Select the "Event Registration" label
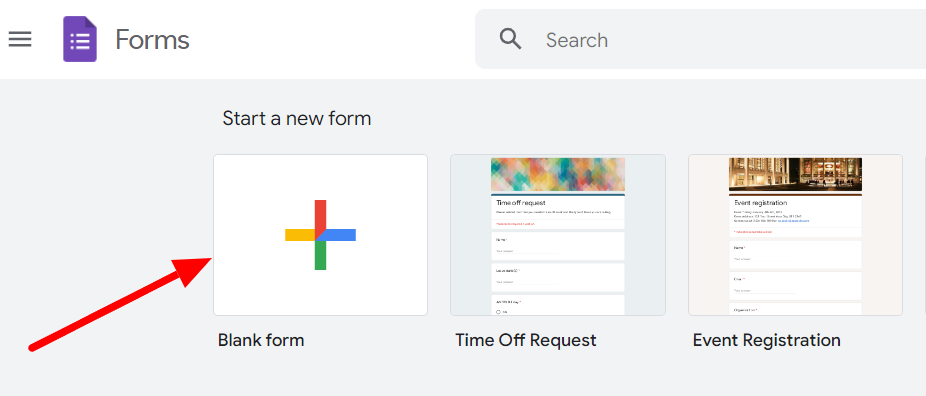 pos(767,341)
